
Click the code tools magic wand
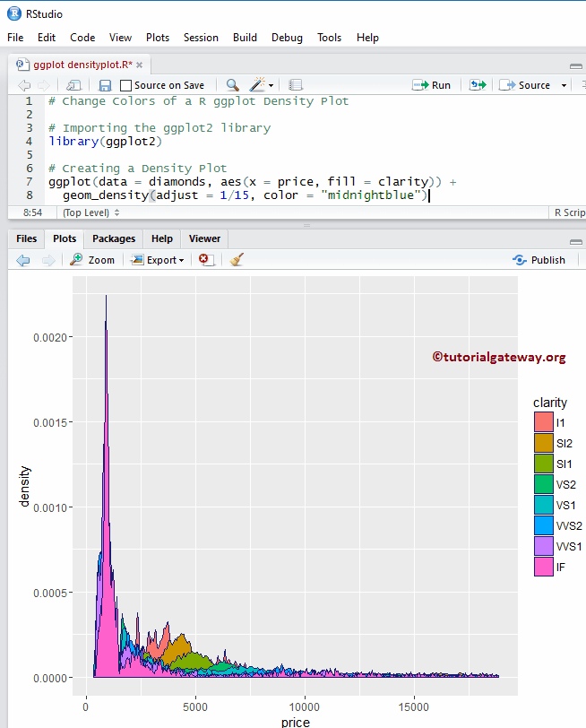pos(257,84)
